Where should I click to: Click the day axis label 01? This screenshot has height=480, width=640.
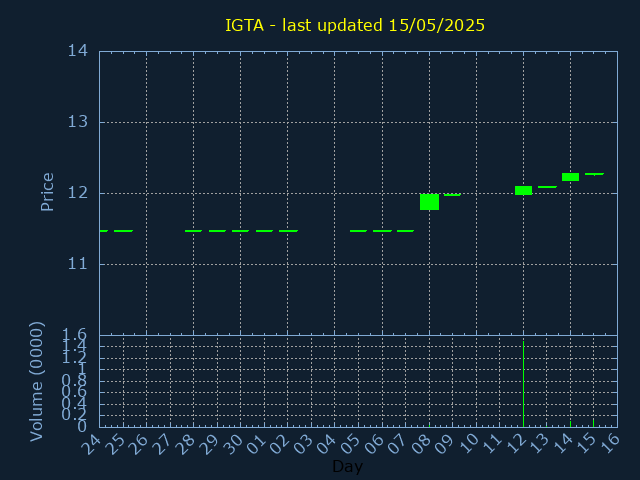[256, 444]
